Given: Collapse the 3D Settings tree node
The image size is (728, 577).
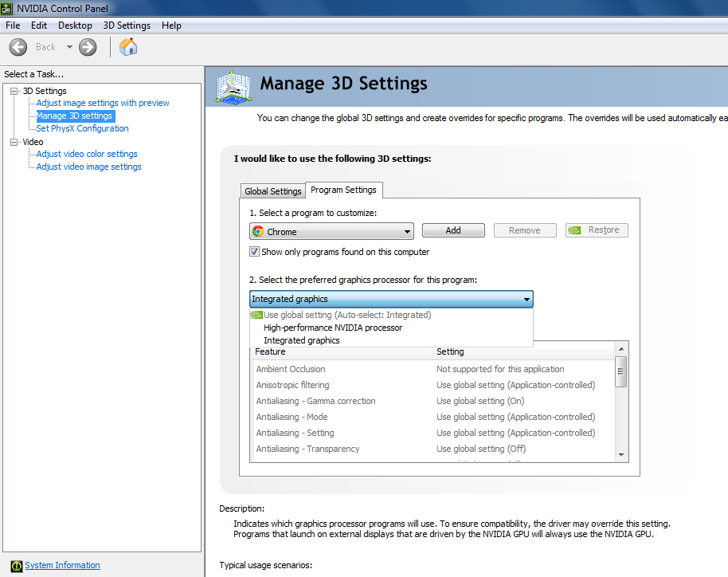Looking at the screenshot, I should [x=14, y=91].
